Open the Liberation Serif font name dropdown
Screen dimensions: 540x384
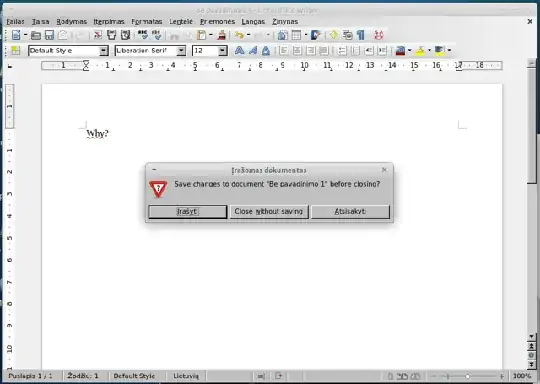181,51
